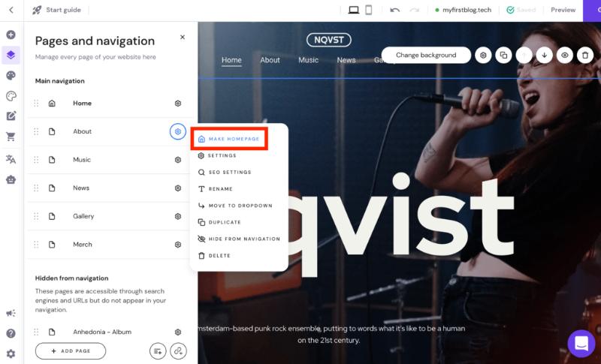Screen dimensions: 601x364
Task: Switch to desktop view icon
Action: pyautogui.click(x=353, y=10)
